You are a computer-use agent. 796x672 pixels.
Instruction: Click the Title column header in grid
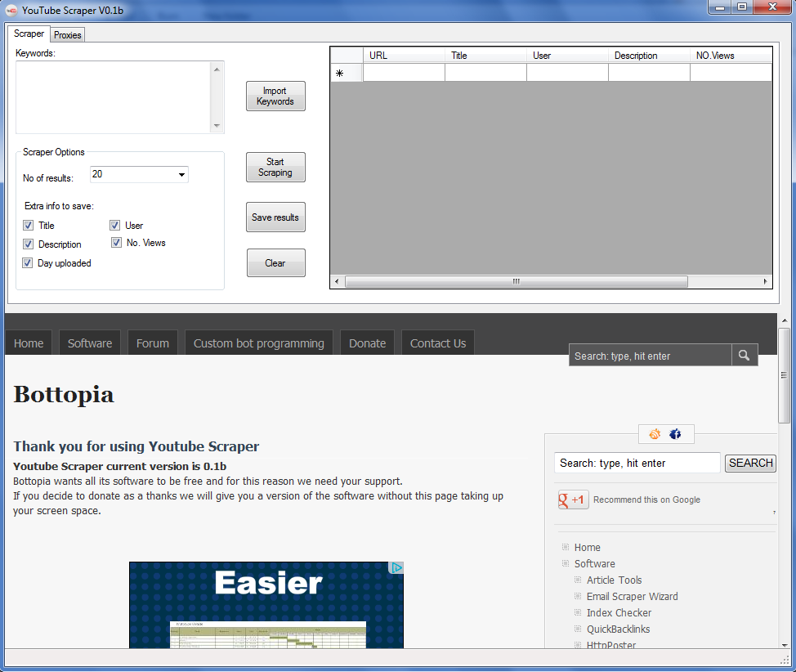point(485,56)
